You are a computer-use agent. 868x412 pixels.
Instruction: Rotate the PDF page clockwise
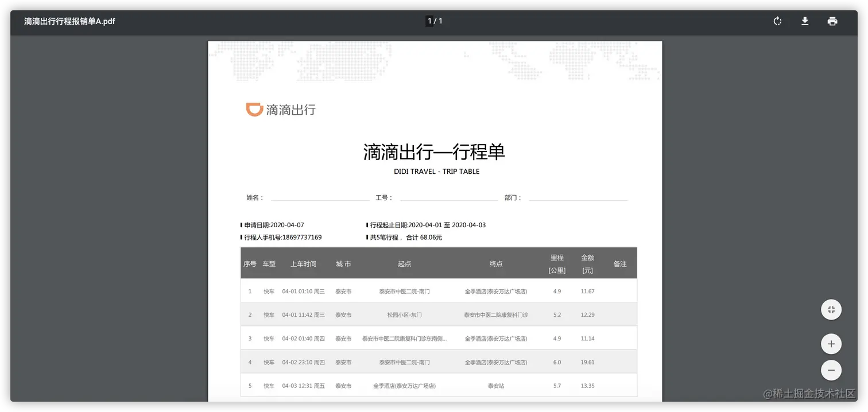777,21
